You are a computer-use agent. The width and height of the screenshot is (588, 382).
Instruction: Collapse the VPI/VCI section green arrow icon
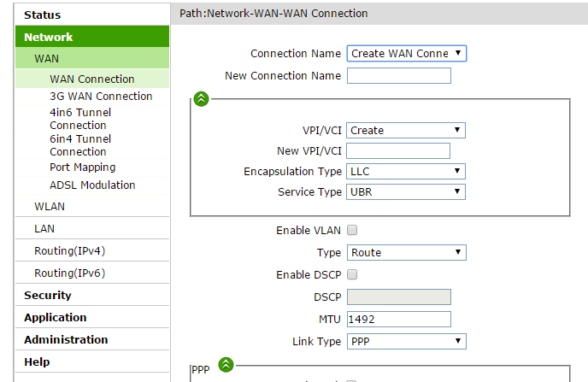tap(201, 99)
